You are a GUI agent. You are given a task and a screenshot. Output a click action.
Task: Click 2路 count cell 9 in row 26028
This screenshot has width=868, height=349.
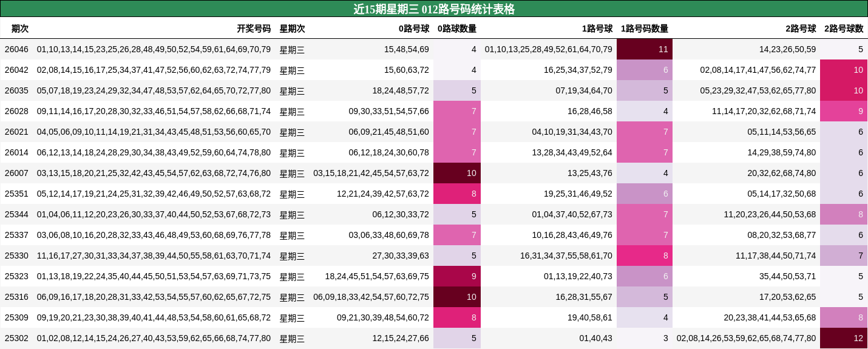844,111
